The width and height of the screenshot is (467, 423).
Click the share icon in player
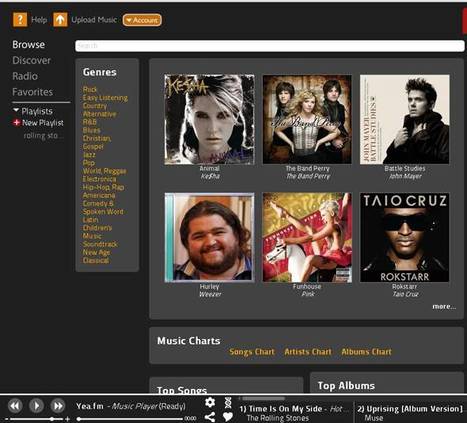pyautogui.click(x=210, y=417)
